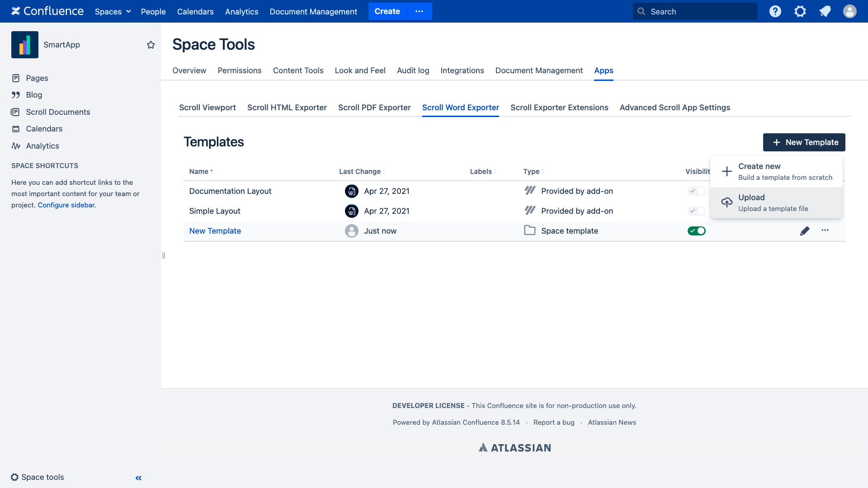Screen dimensions: 868x488
Task: Open the help question mark icon
Action: tap(775, 11)
